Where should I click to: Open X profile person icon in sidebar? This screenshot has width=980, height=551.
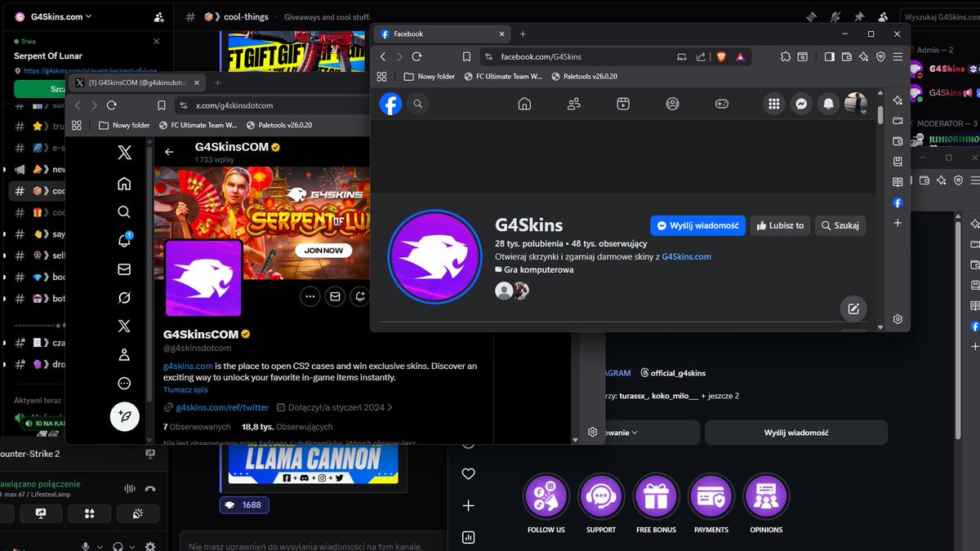click(x=124, y=354)
